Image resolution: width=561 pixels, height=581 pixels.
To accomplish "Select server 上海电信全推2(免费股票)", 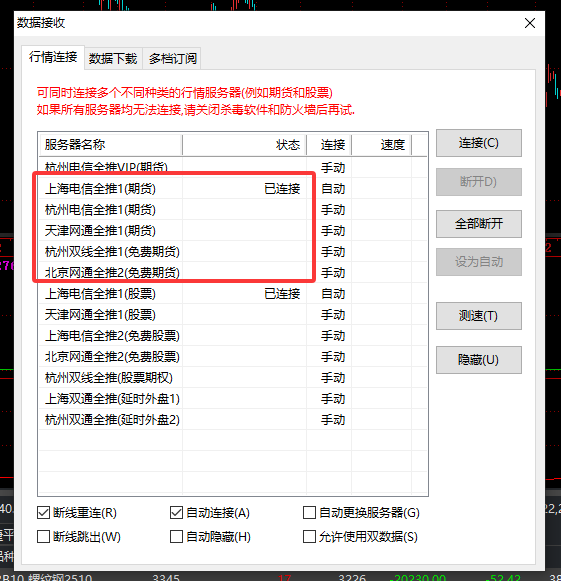I will point(233,336).
